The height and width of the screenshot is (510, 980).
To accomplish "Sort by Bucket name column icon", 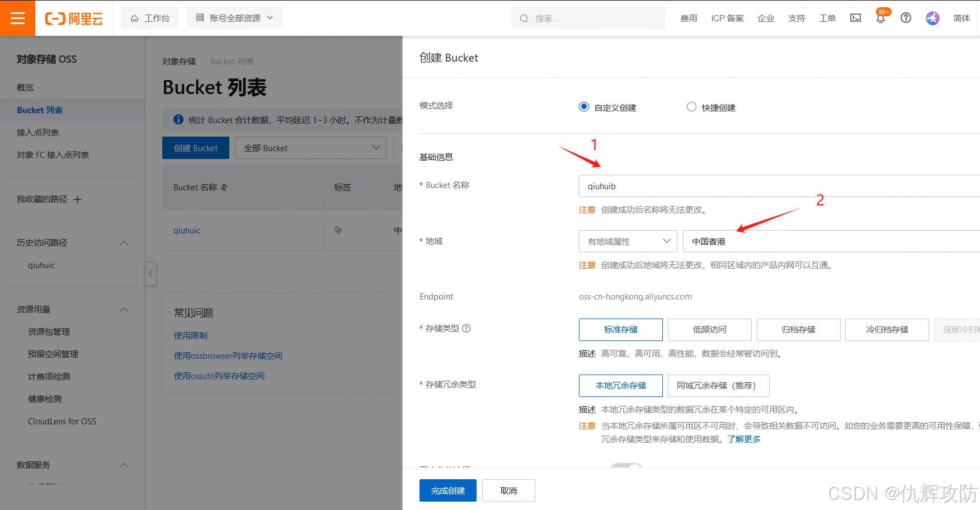I will click(224, 187).
